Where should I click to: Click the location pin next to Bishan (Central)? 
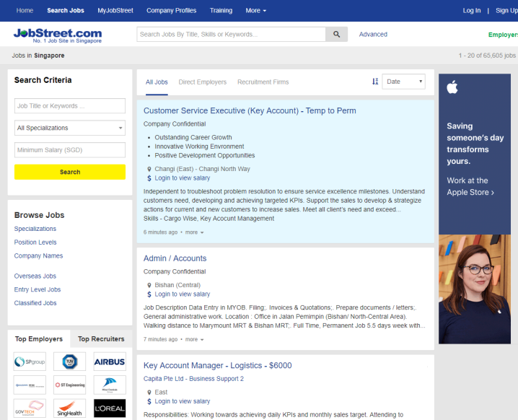click(149, 285)
